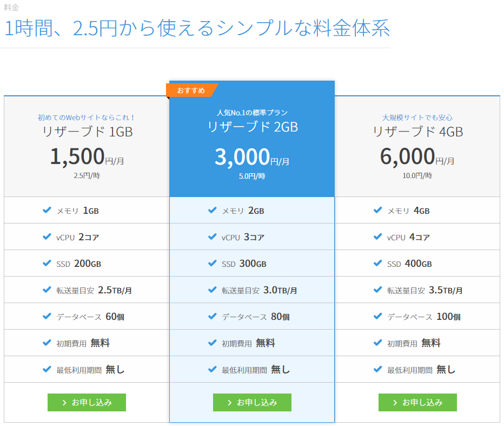Click the リザーブド 2GB お申し込み button
Image resolution: width=504 pixels, height=426 pixels.
pyautogui.click(x=252, y=402)
